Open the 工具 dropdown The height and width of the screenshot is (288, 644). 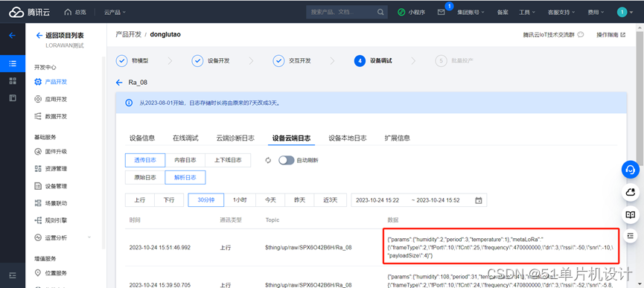527,13
